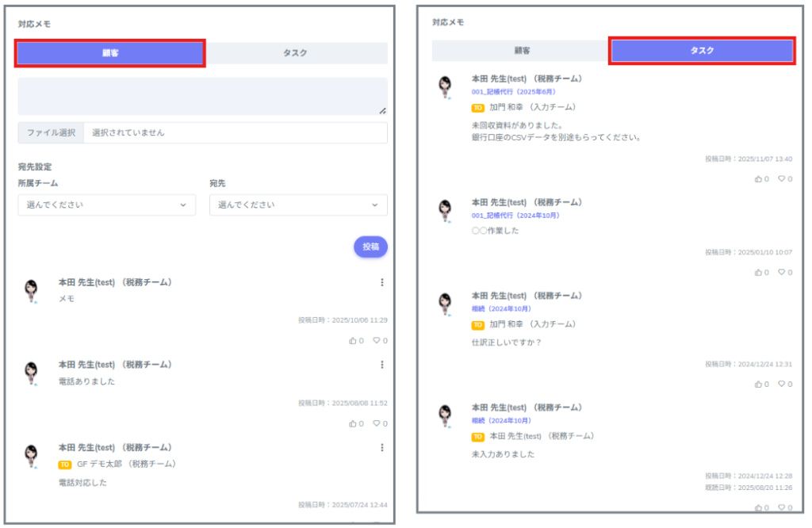812x528 pixels.
Task: Open the kebab menu on 電話対応した post
Action: tap(382, 448)
